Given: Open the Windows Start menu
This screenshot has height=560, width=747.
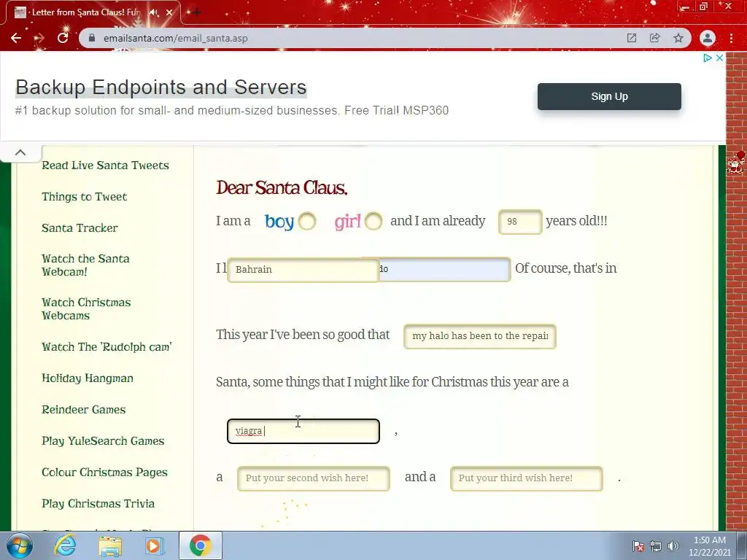Looking at the screenshot, I should tap(19, 545).
